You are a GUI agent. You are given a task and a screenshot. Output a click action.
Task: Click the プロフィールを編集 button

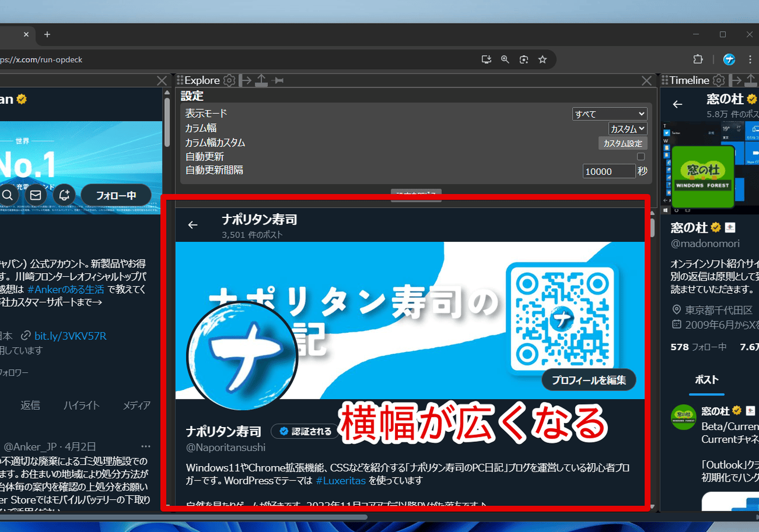click(x=589, y=380)
